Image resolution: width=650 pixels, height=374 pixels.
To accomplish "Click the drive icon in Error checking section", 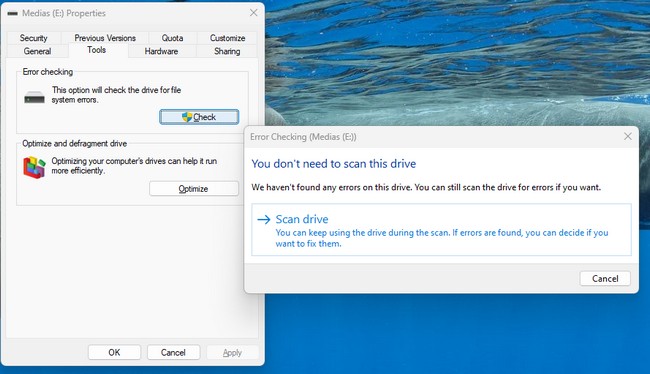I will click(x=34, y=97).
